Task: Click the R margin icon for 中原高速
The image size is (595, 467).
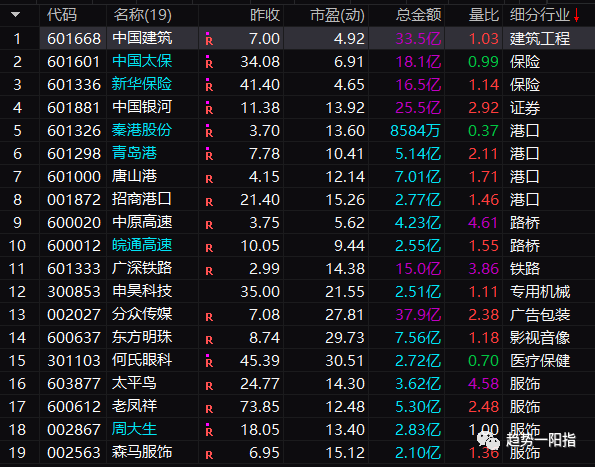Action: click(x=209, y=225)
